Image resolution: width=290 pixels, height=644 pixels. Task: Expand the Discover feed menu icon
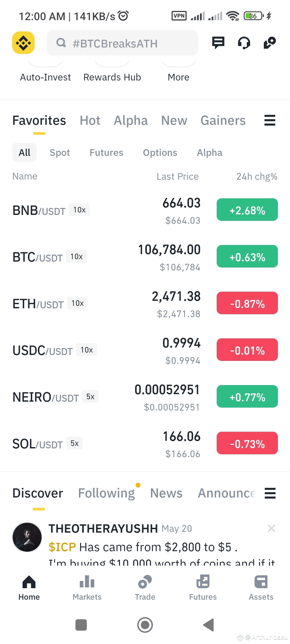point(270,493)
